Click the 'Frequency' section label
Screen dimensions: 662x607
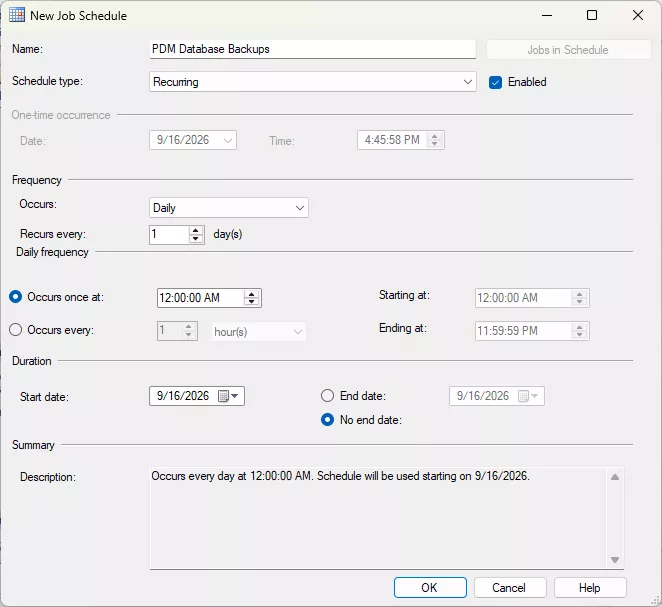[37, 180]
